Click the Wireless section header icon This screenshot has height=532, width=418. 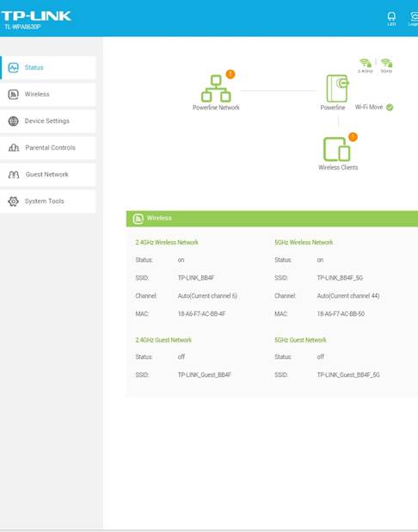pyautogui.click(x=138, y=219)
